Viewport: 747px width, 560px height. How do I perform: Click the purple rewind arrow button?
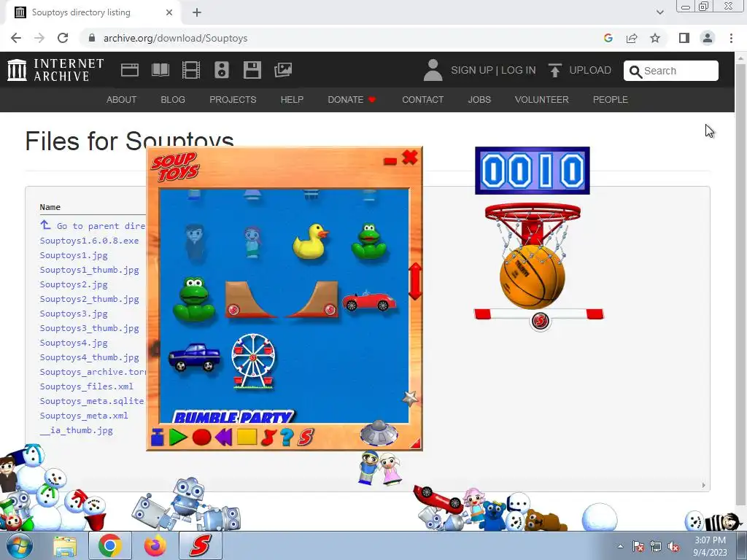(223, 437)
